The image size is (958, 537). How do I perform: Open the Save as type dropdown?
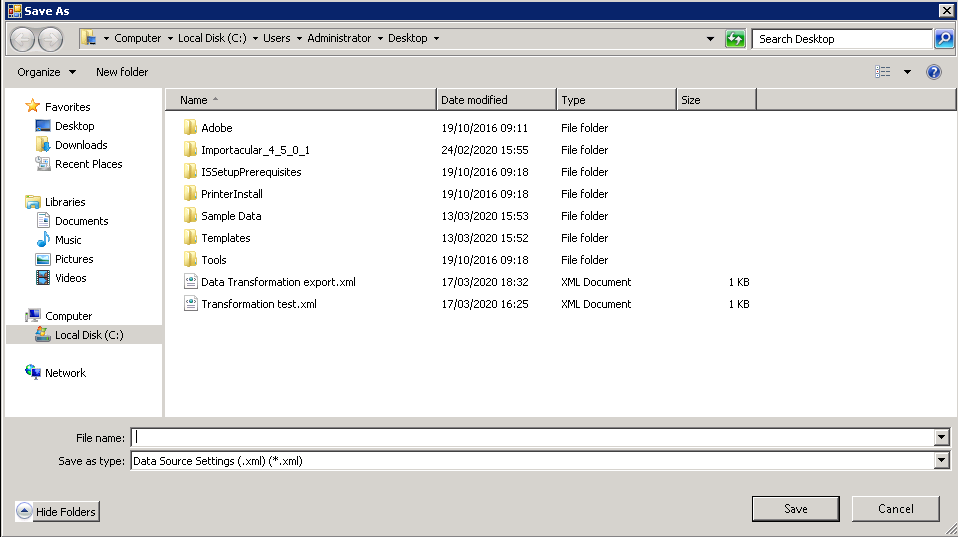coord(941,461)
